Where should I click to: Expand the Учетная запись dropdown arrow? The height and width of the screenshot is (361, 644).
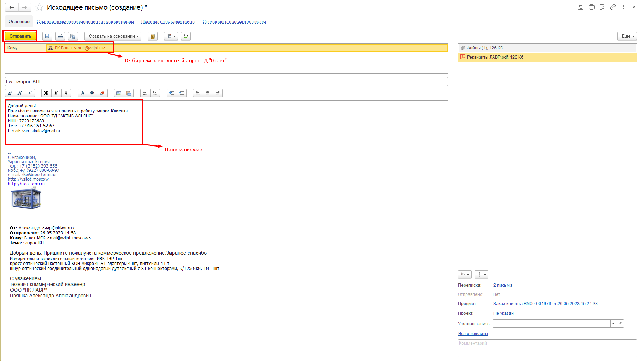pyautogui.click(x=613, y=324)
